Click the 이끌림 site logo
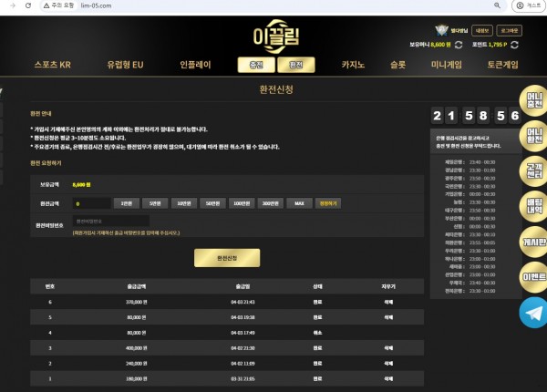The width and height of the screenshot is (547, 392). tap(276, 36)
